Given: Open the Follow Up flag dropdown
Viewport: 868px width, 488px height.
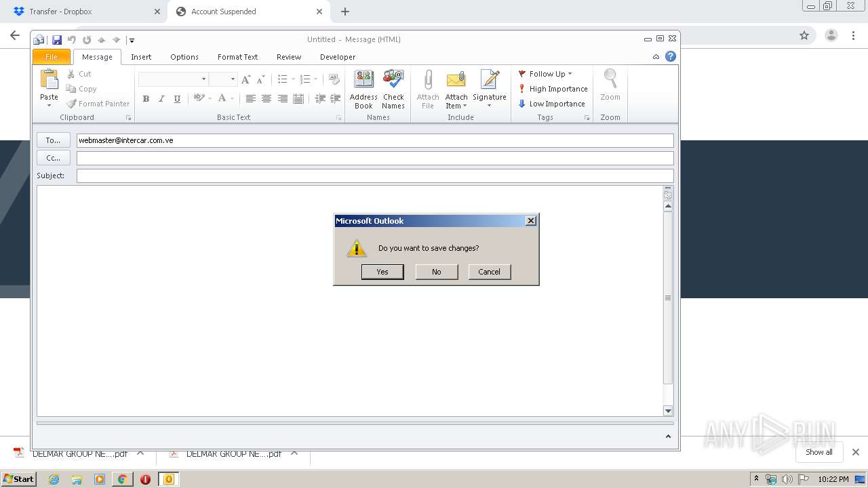Looking at the screenshot, I should (x=545, y=74).
